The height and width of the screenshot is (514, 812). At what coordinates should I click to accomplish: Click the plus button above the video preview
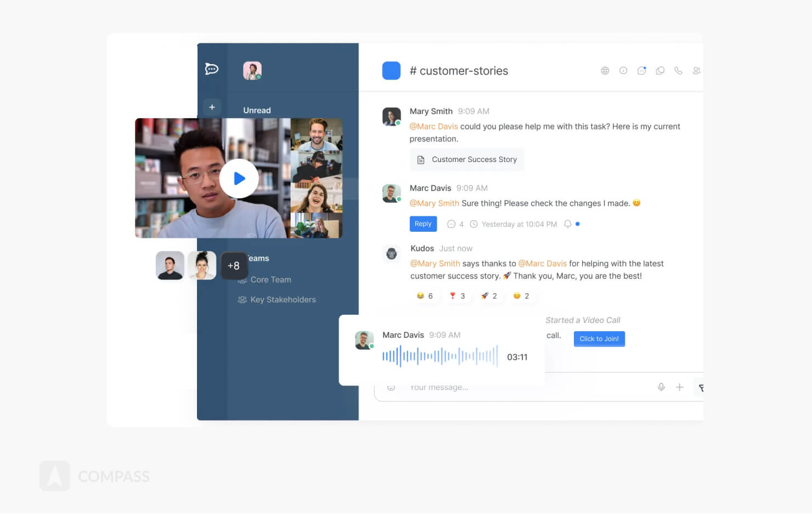212,107
